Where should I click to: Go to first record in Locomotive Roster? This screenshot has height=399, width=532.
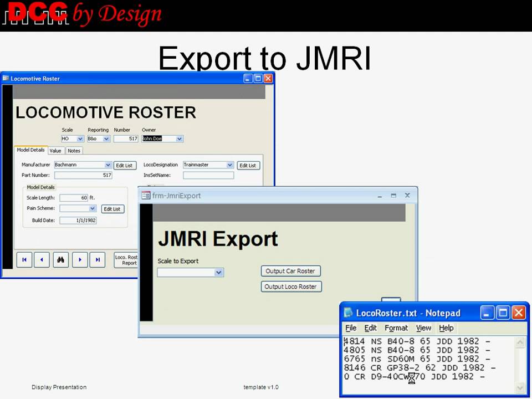[24, 260]
